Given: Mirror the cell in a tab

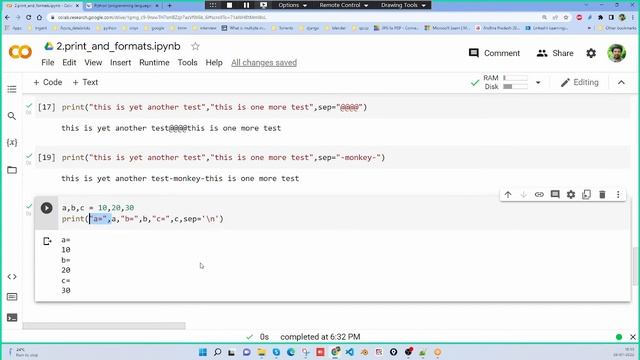Looking at the screenshot, I should [x=587, y=195].
